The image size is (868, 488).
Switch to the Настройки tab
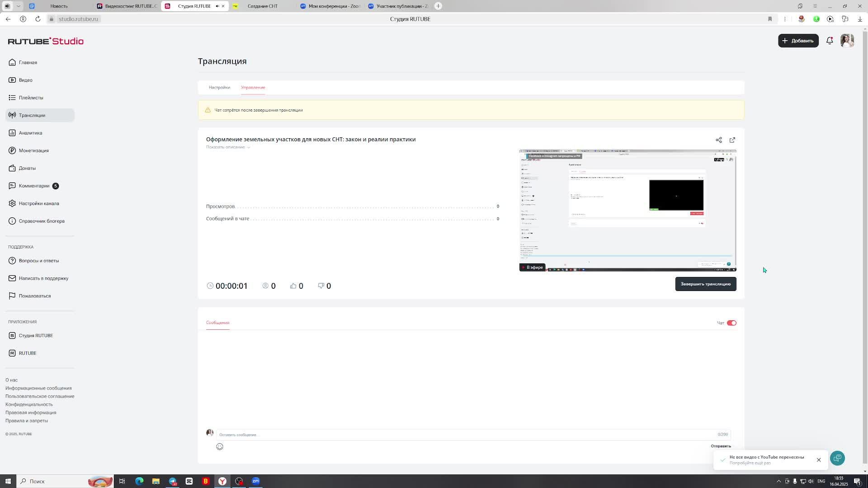pyautogui.click(x=219, y=88)
